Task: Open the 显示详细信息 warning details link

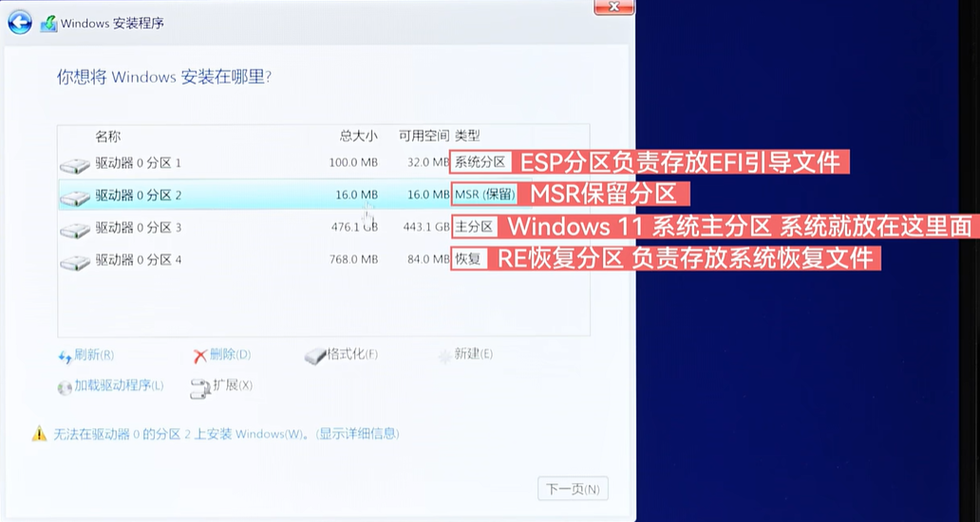Action: click(x=358, y=434)
